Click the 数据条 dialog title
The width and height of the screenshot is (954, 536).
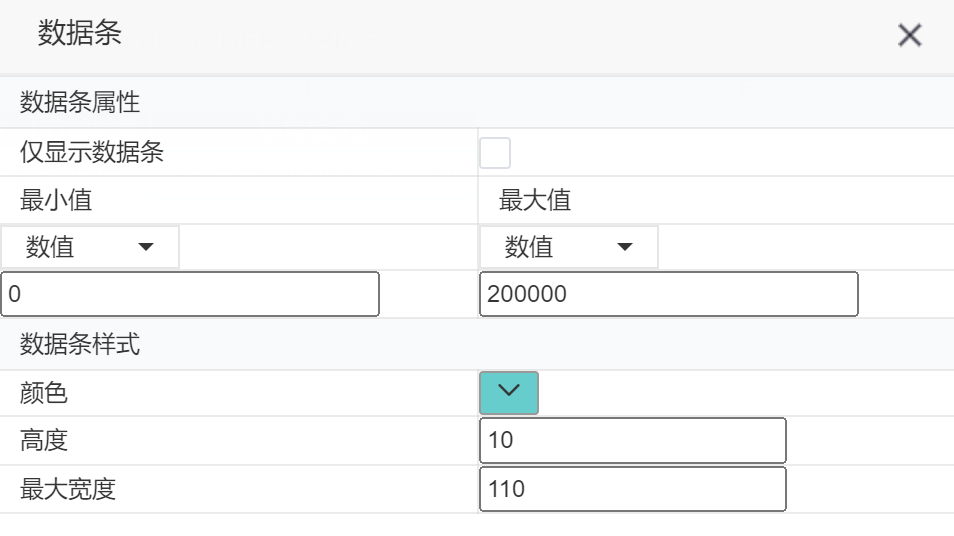pyautogui.click(x=80, y=33)
